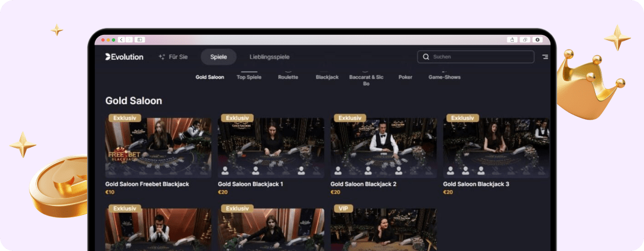
Task: Open the hamburger menu at top right
Action: click(545, 57)
